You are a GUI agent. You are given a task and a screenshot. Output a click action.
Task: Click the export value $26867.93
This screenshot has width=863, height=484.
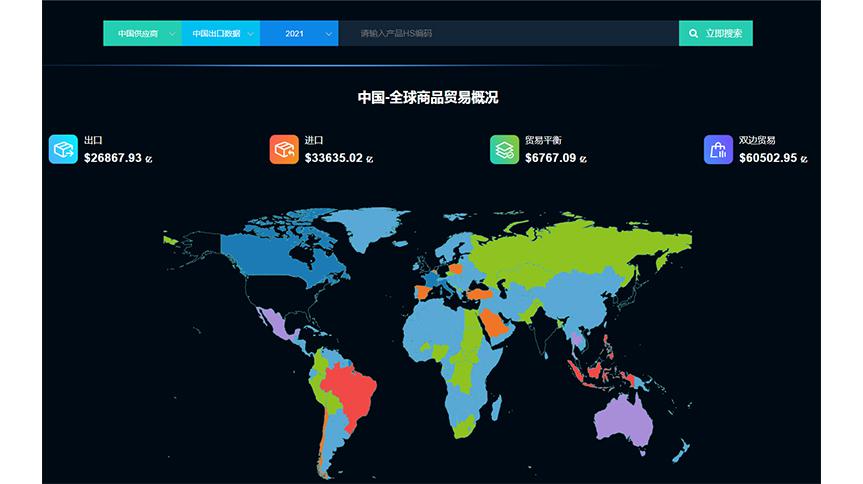click(113, 158)
